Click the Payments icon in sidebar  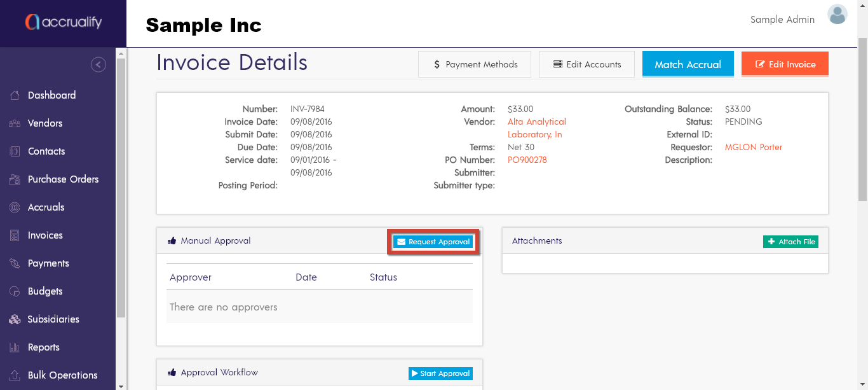point(15,263)
